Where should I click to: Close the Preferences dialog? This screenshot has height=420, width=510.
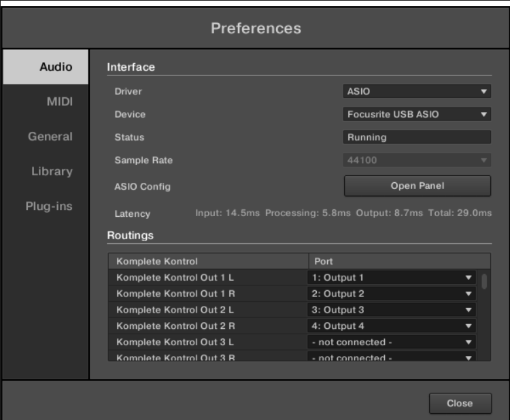pyautogui.click(x=460, y=403)
